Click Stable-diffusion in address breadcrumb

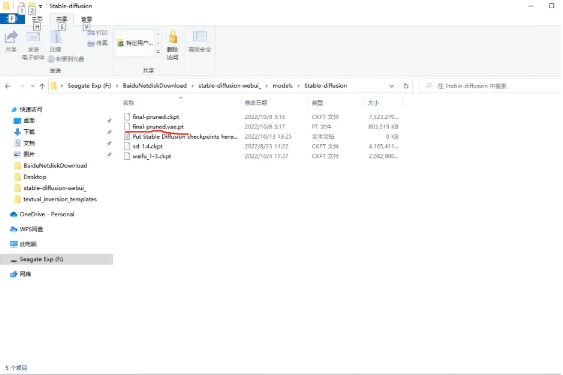coord(326,86)
